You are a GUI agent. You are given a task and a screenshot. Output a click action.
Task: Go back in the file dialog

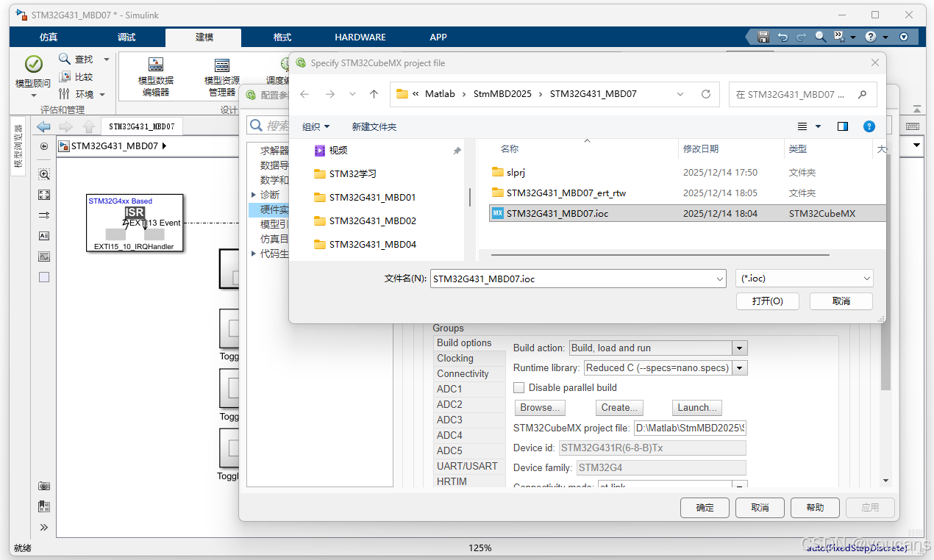coord(305,94)
